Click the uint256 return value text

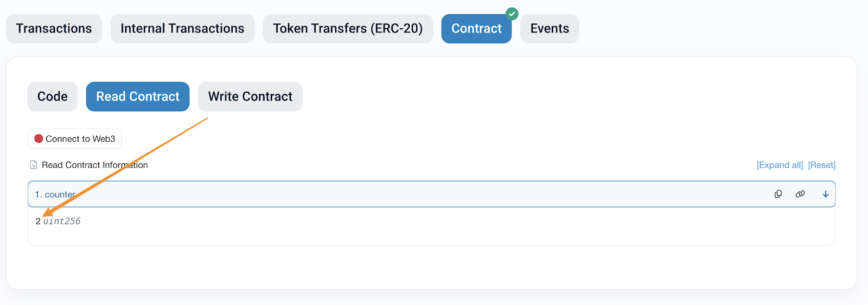(62, 221)
